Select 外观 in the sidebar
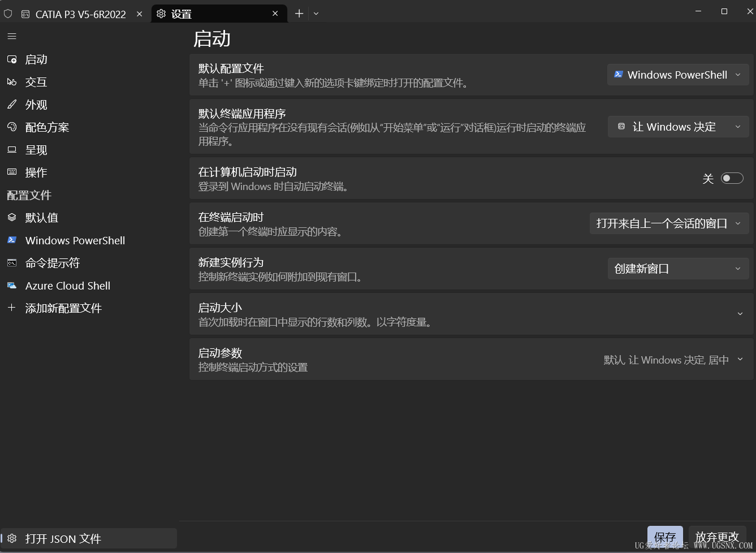The width and height of the screenshot is (756, 553). [36, 105]
